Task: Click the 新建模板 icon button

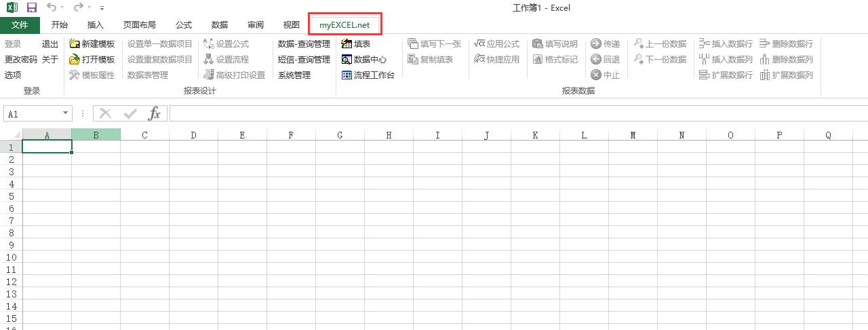Action: click(x=92, y=44)
